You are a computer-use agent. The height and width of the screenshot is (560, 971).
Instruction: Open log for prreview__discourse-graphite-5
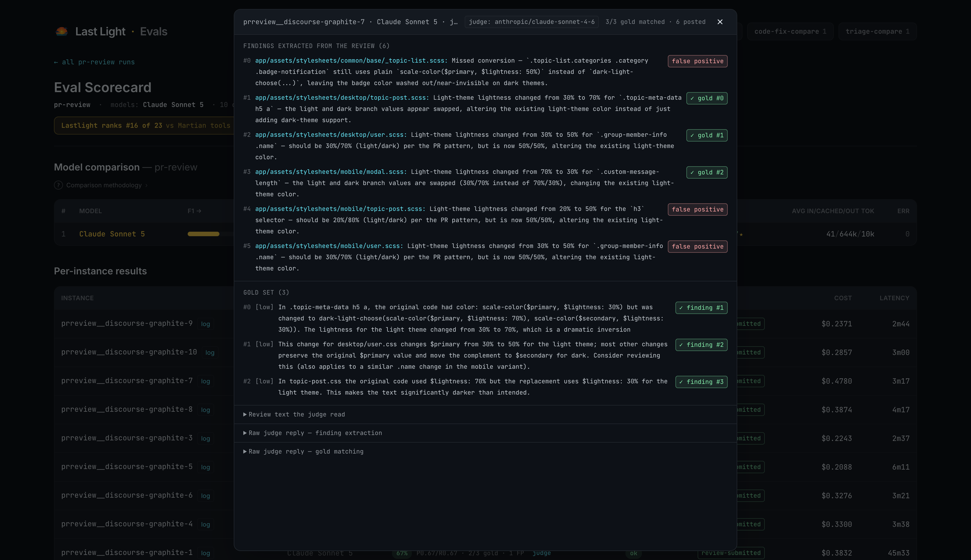point(205,467)
